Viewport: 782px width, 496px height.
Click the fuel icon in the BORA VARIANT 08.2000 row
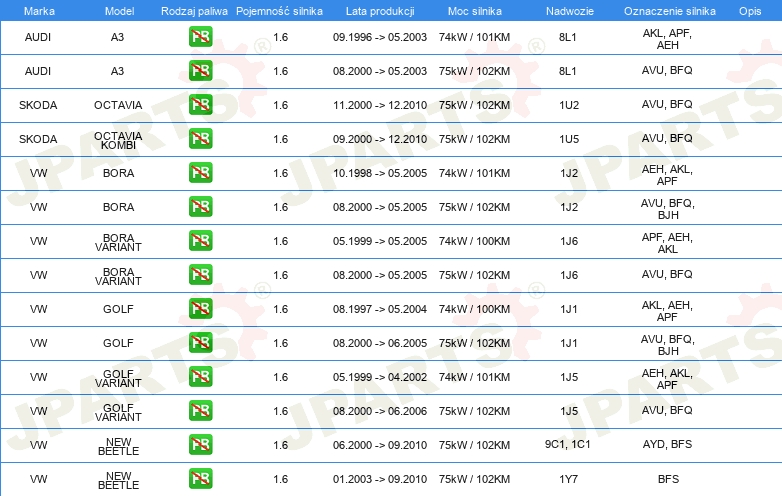pyautogui.click(x=200, y=274)
